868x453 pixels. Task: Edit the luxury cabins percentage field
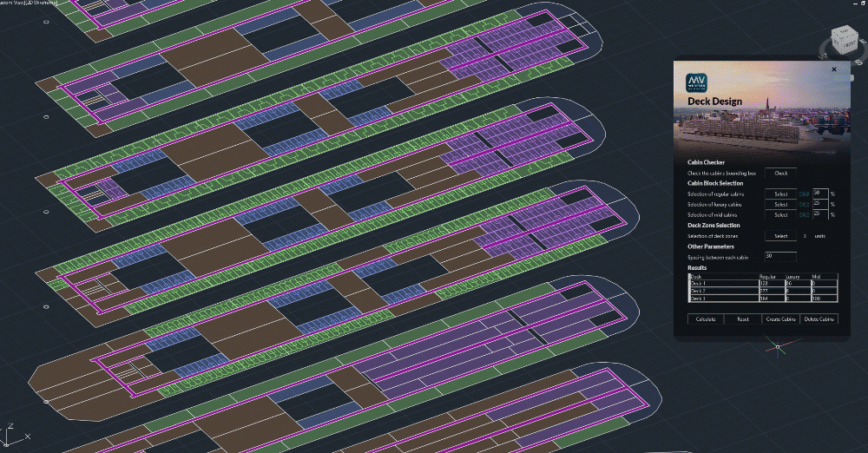point(820,204)
